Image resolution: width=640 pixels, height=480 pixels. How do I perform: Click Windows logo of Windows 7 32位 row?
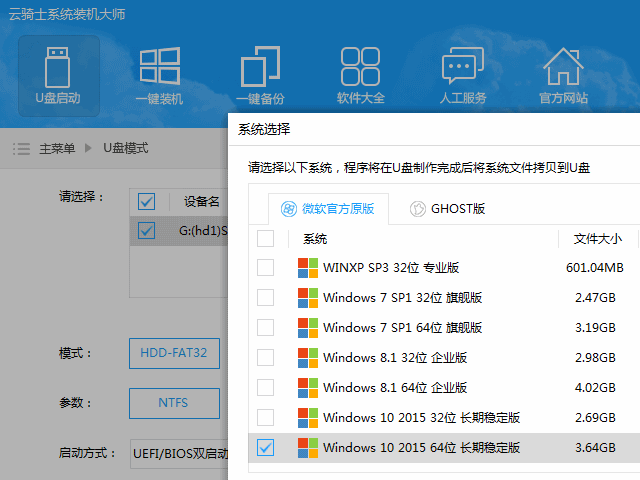(308, 298)
